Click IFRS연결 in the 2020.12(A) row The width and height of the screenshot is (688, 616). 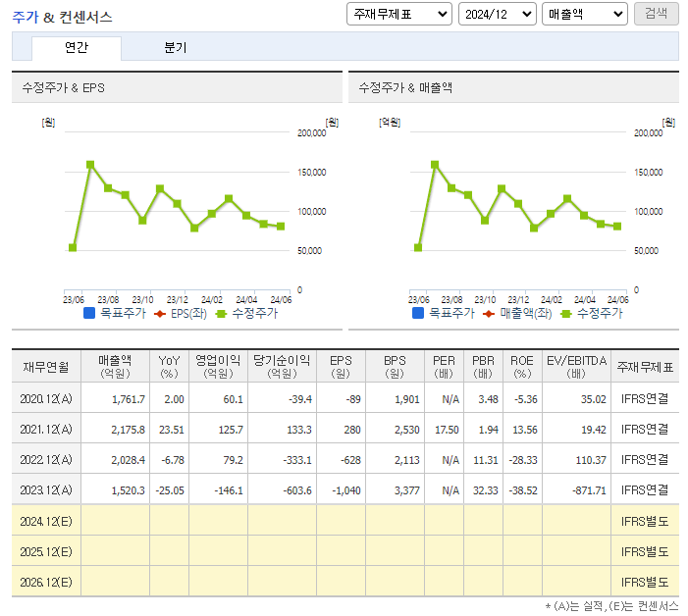[x=645, y=398]
